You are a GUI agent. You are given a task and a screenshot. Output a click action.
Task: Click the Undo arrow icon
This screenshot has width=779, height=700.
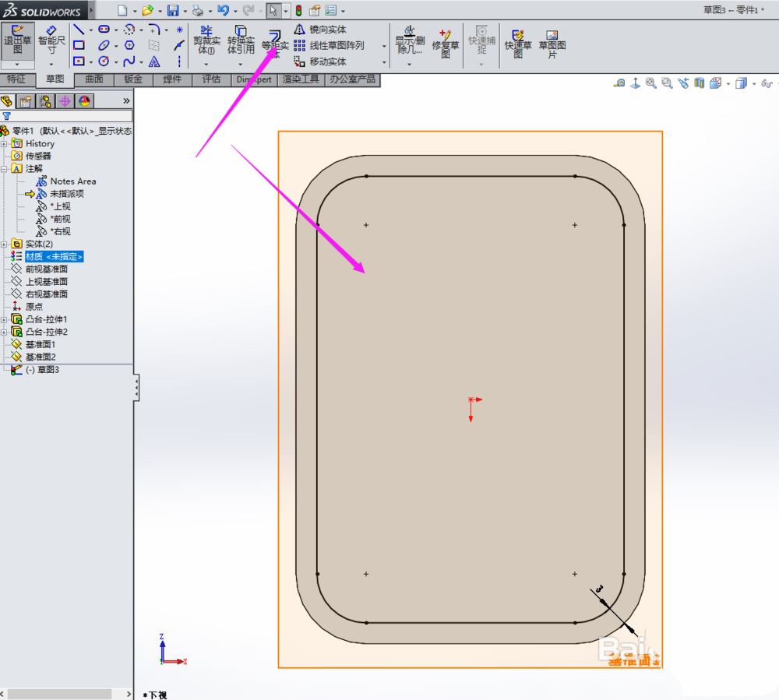pos(223,10)
